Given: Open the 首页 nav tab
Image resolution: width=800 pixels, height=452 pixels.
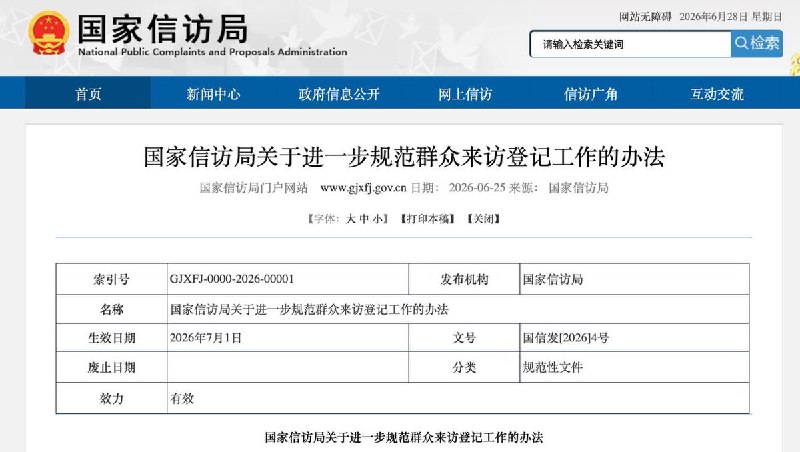Looking at the screenshot, I should pos(88,94).
